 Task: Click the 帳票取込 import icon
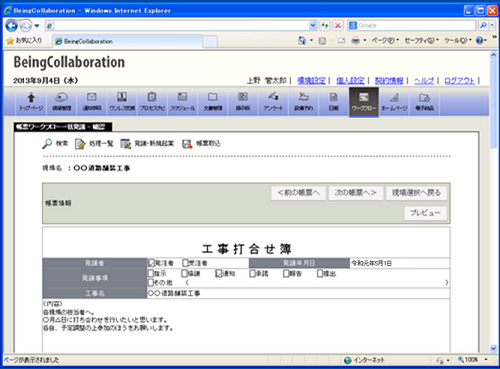(x=187, y=144)
